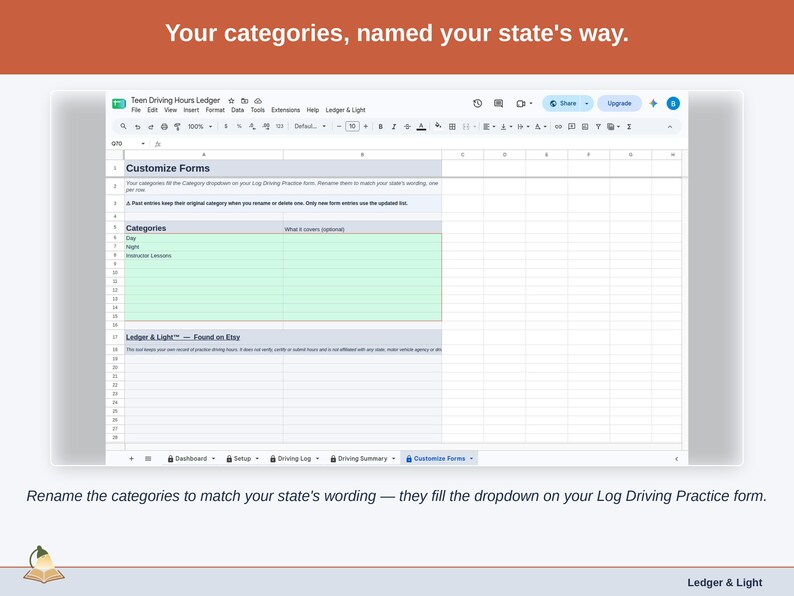794x596 pixels.
Task: Open the zoom 100% dropdown
Action: [200, 127]
